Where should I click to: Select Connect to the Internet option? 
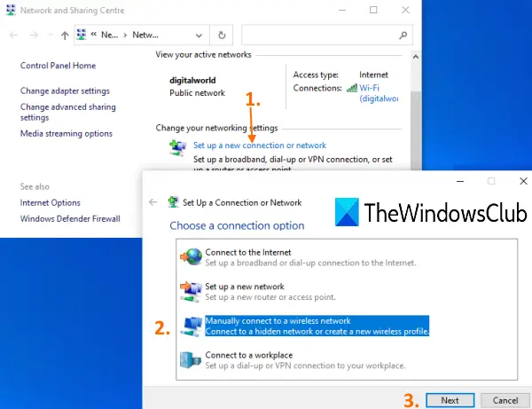(x=310, y=257)
